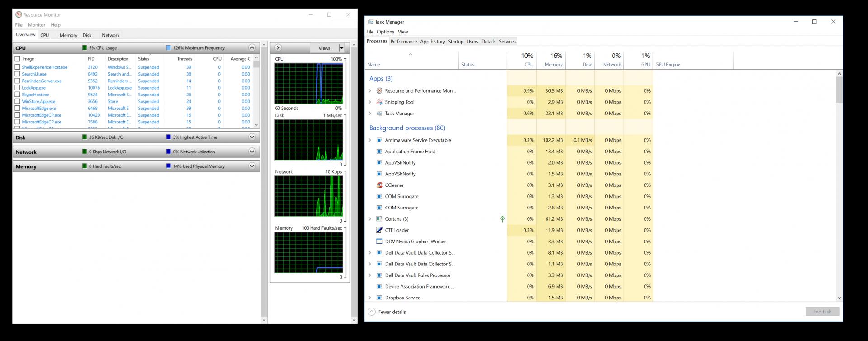
Task: Expand the Cortana (3) process group
Action: [x=370, y=219]
